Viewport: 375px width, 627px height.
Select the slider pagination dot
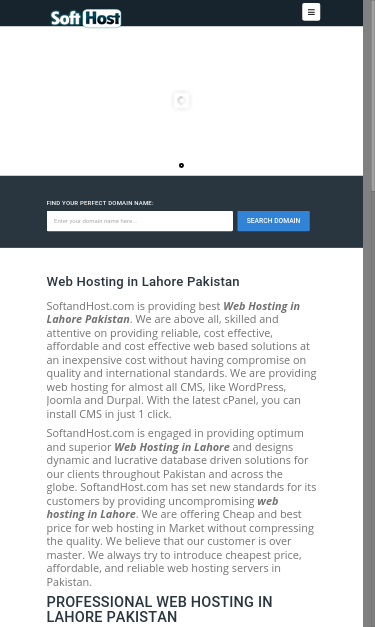[x=181, y=165]
